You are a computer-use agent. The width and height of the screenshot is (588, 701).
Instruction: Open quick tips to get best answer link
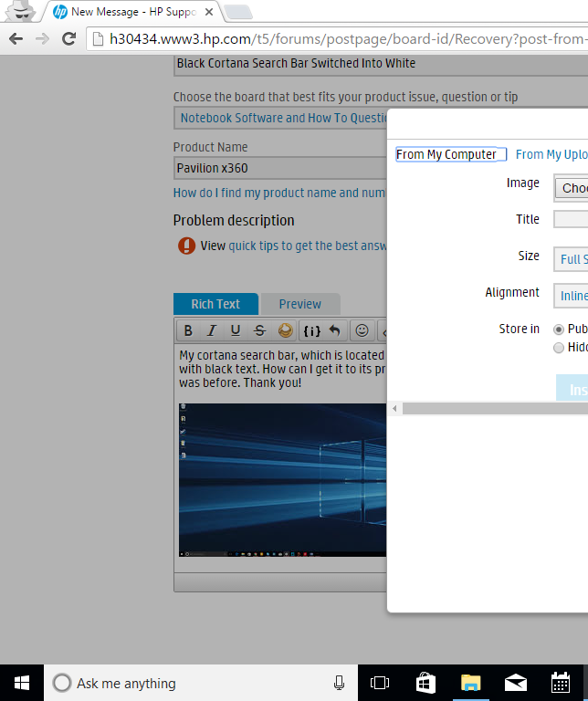(307, 246)
